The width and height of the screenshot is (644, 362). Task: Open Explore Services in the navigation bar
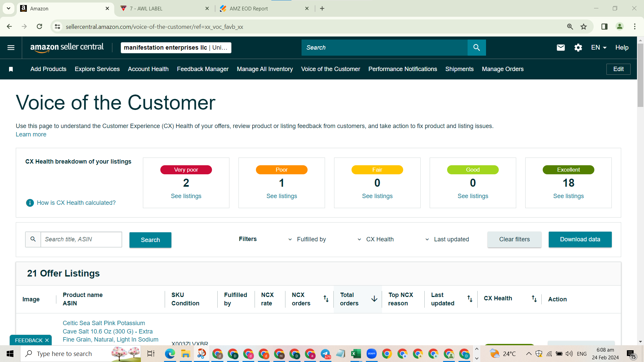coord(97,69)
